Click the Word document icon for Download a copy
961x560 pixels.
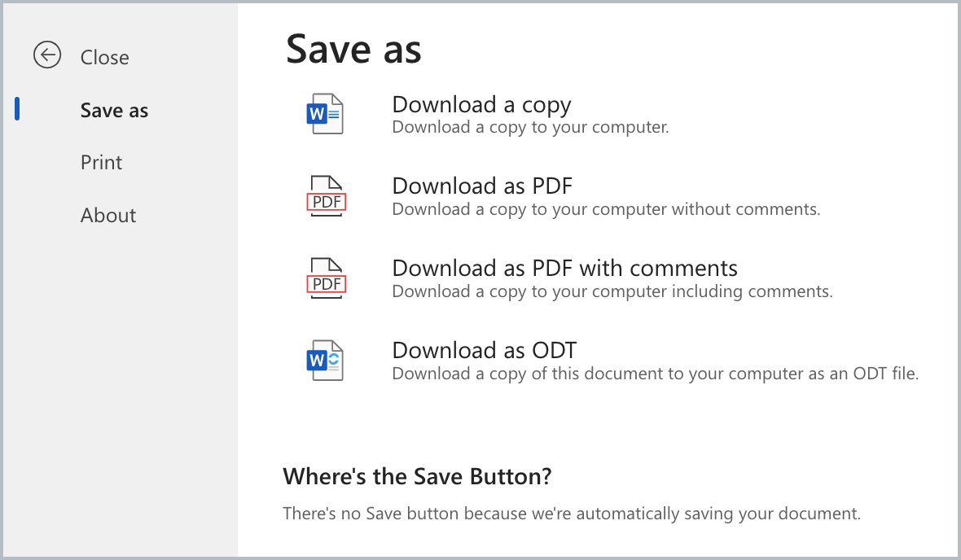coord(325,114)
